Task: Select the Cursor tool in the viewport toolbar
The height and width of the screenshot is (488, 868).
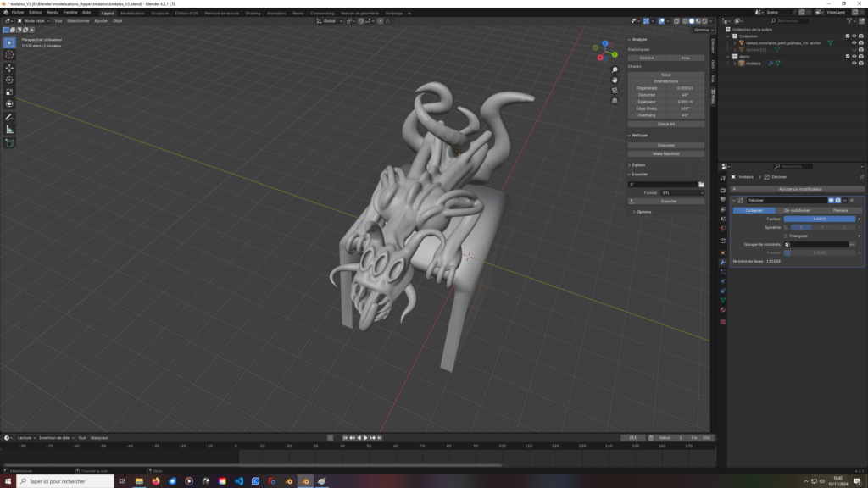Action: pyautogui.click(x=9, y=55)
